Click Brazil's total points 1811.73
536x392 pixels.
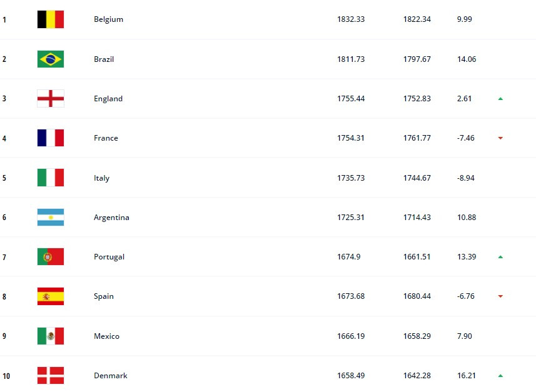click(x=351, y=59)
